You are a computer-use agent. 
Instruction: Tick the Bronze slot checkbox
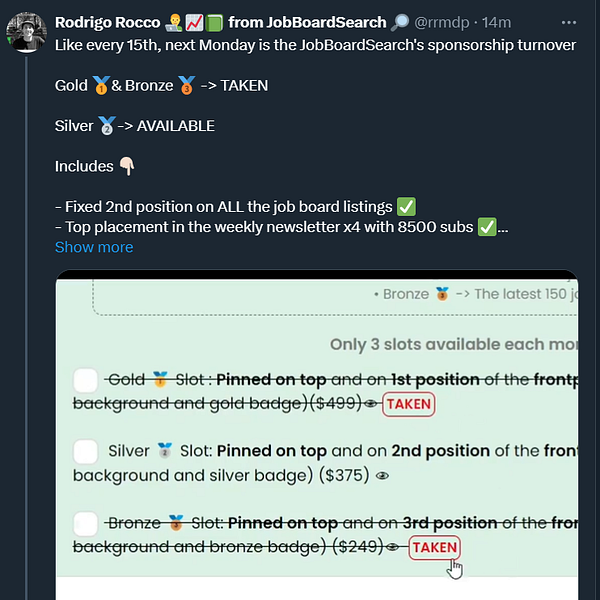[85, 523]
